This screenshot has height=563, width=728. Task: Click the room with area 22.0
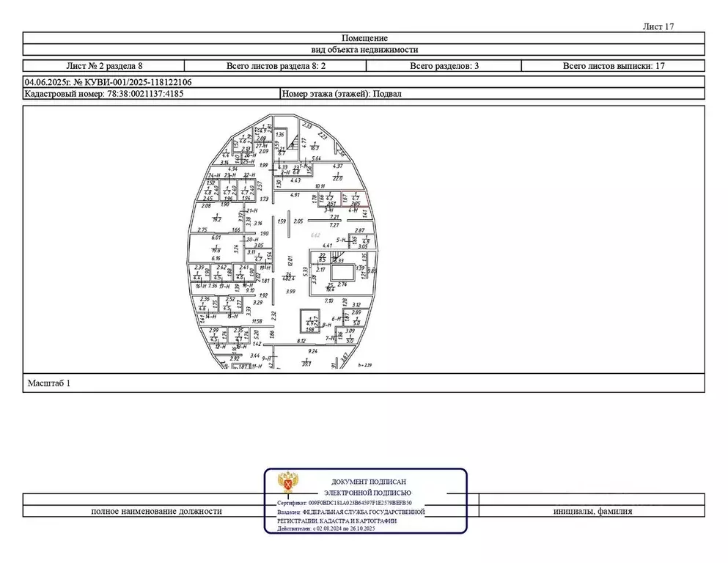(x=338, y=176)
